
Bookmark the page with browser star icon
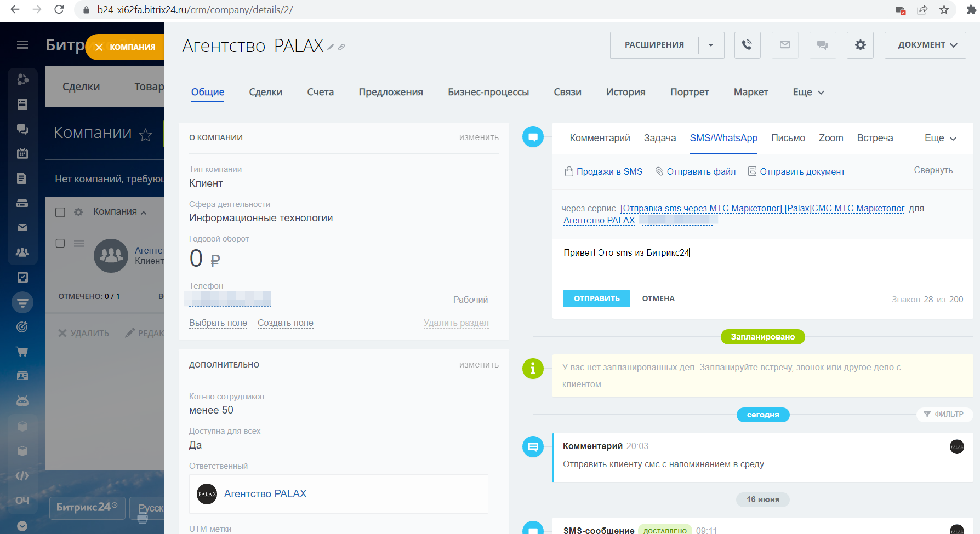(944, 10)
